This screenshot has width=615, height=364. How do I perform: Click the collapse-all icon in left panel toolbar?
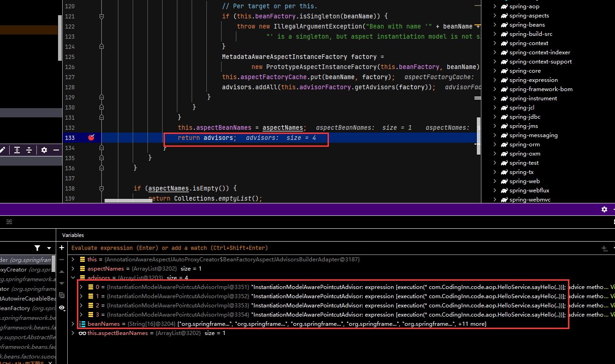29,150
